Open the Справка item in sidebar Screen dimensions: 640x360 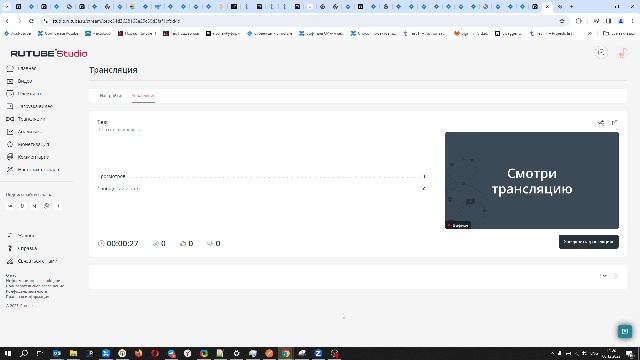22,248
